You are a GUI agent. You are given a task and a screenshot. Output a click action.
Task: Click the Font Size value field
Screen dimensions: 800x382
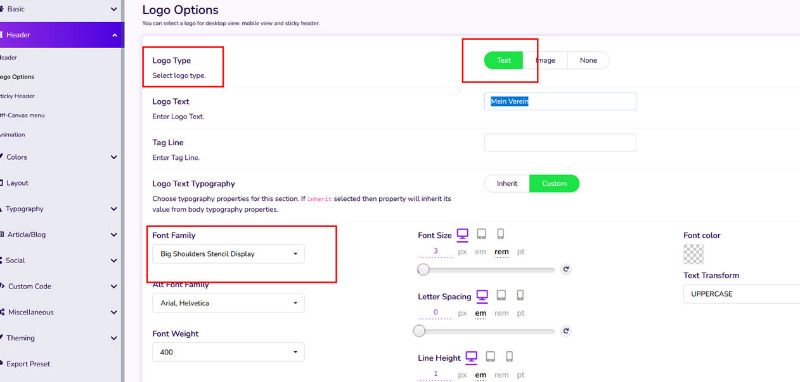coord(436,251)
